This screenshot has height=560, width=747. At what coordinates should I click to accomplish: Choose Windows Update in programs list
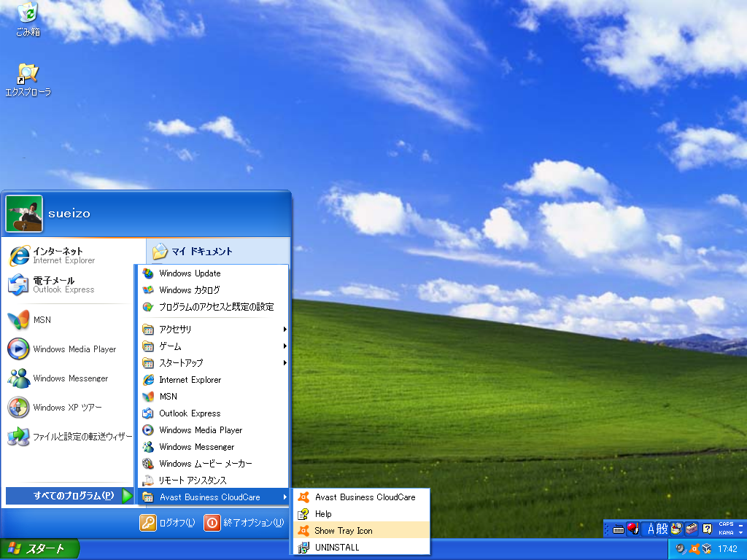click(213, 273)
